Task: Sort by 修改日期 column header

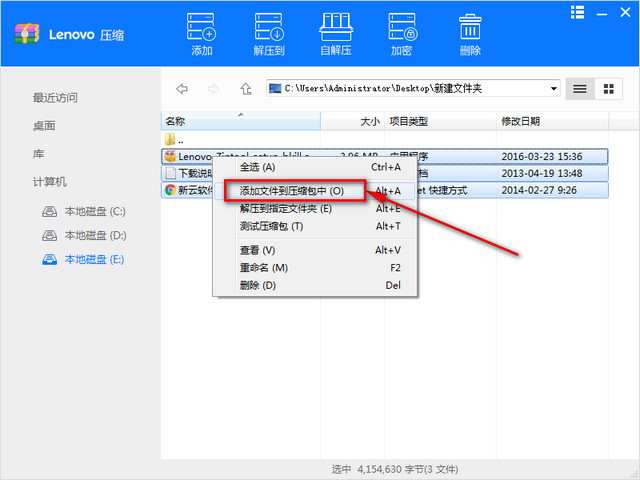Action: [x=552, y=121]
